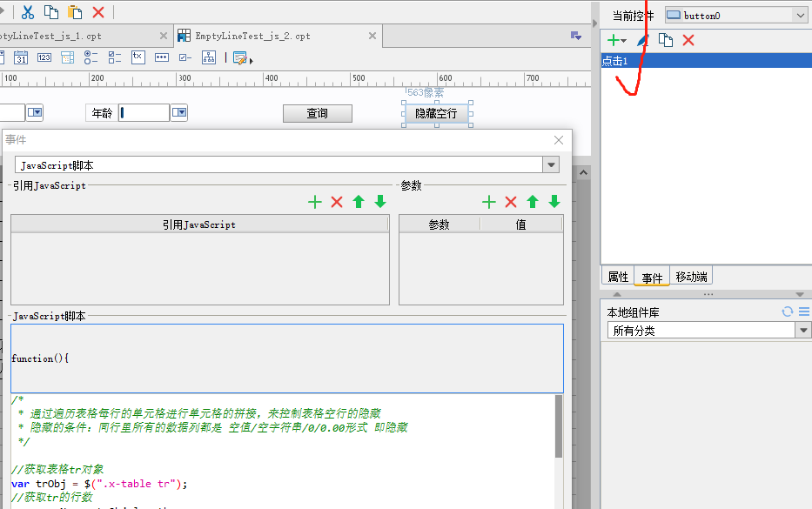
Task: Open the 所有分类 category dropdown
Action: 803,331
